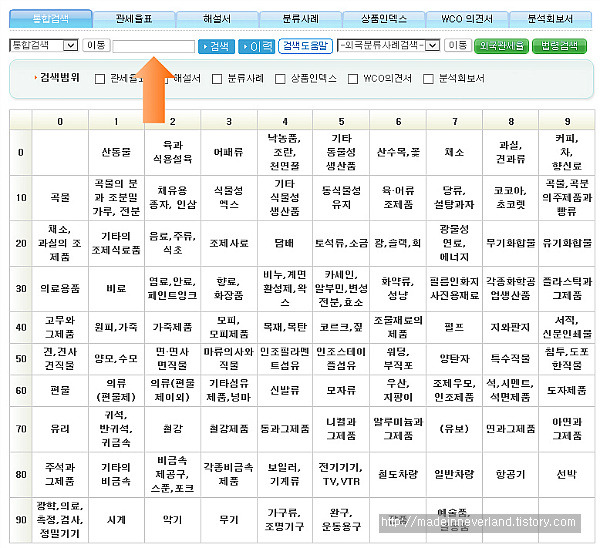Enable the 상품인덱스 search scope checkbox
Viewport: 600px width, 548px height.
coord(280,79)
